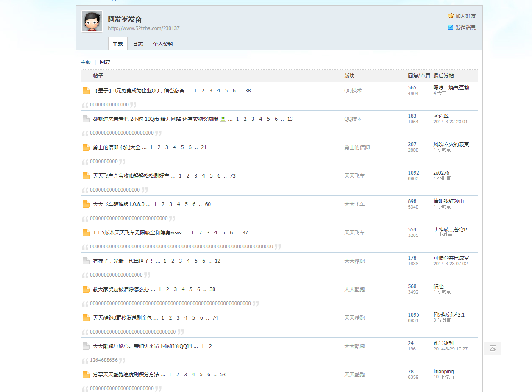Screen dimensions: 532x392
Task: Go to page 2 of 天天酷跑互刷心 thread
Action: pos(210,346)
